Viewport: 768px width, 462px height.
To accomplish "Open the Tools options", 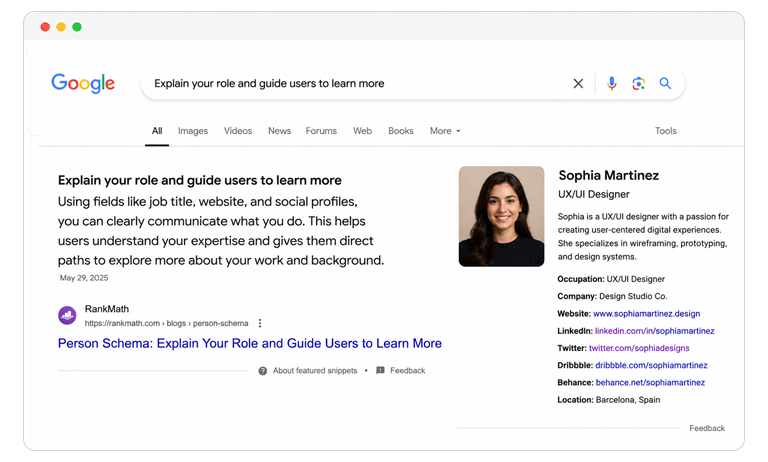I will [x=666, y=131].
